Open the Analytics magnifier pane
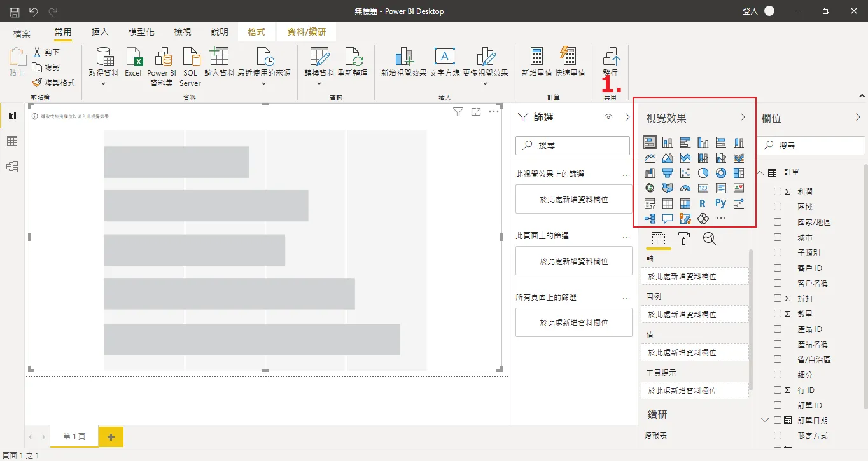This screenshot has height=461, width=868. click(x=710, y=238)
